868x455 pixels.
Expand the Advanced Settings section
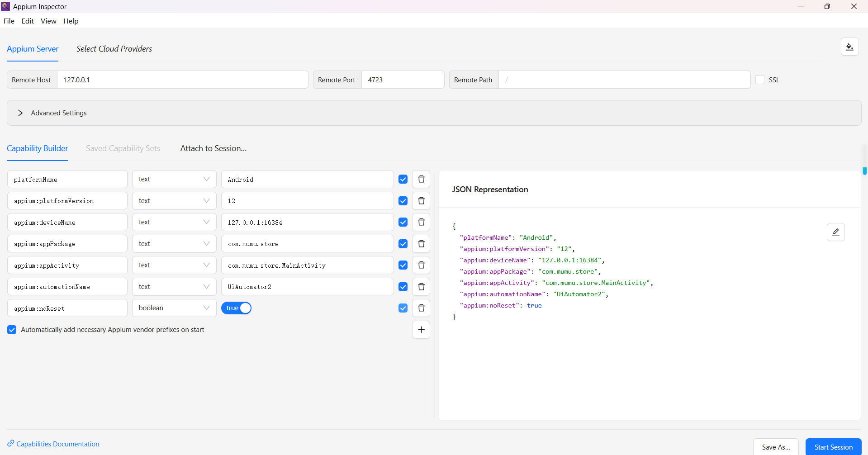coord(434,113)
